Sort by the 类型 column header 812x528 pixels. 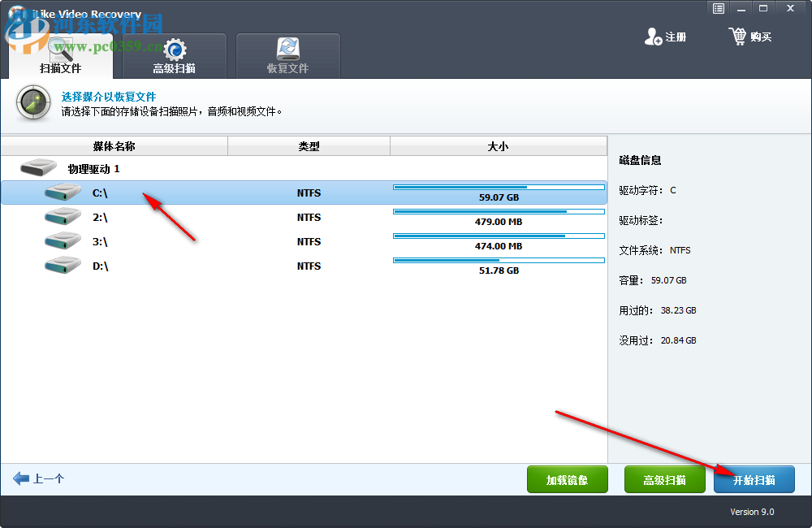point(309,145)
